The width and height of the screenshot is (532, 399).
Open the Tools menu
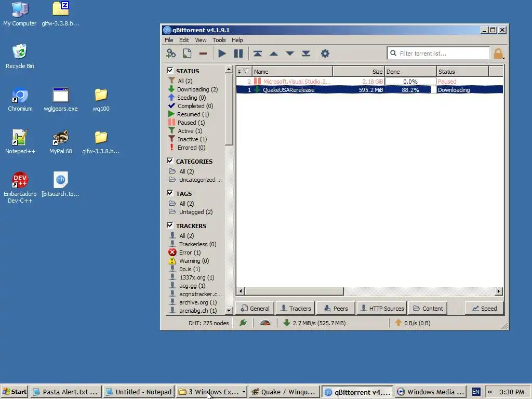pos(219,40)
